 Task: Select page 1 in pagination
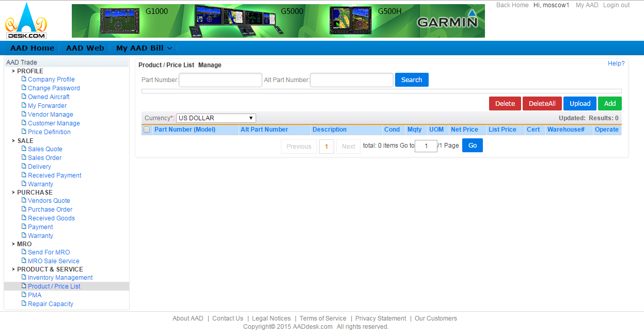click(326, 147)
